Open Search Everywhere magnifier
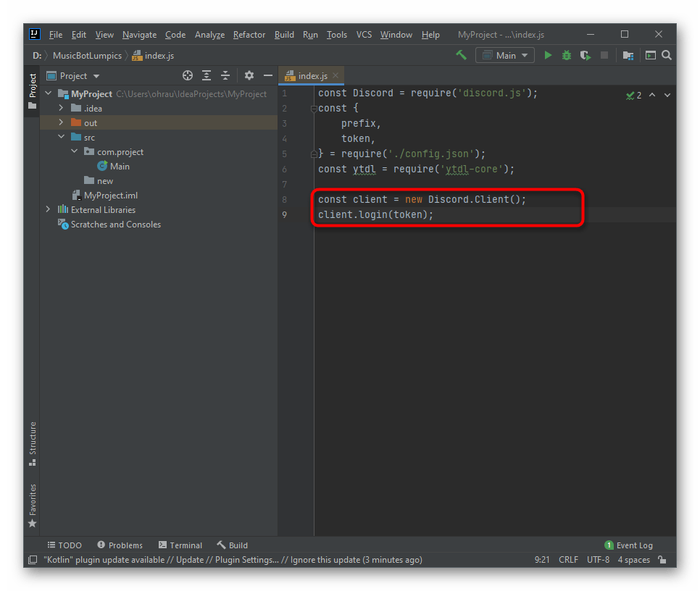 667,55
